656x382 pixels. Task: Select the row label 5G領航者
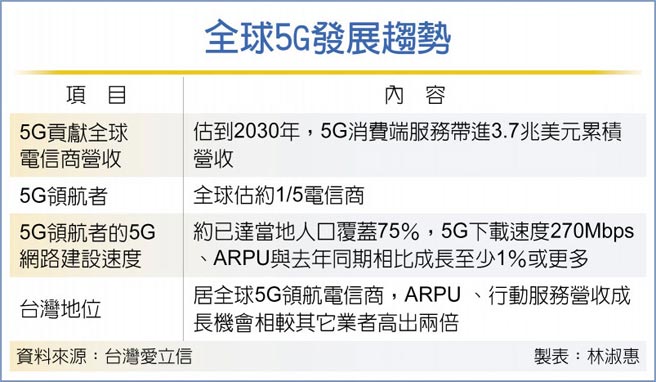point(64,196)
